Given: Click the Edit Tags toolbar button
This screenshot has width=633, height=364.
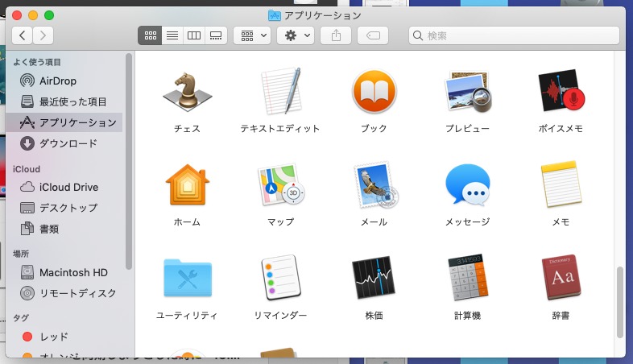Looking at the screenshot, I should tap(373, 35).
